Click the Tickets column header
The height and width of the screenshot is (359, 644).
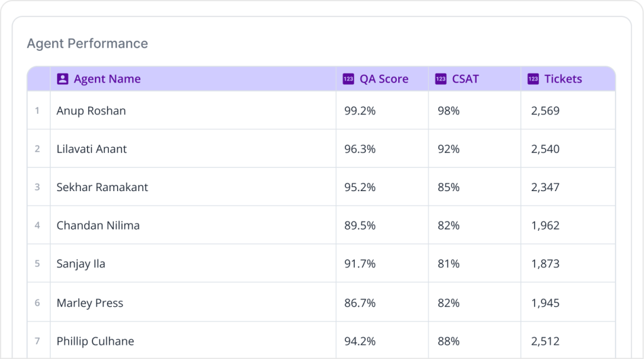(568, 79)
